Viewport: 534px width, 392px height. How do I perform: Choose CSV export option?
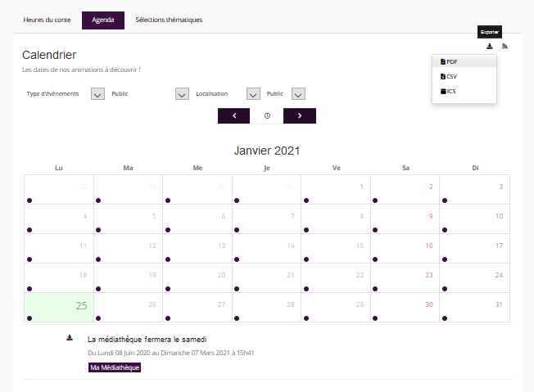point(450,76)
